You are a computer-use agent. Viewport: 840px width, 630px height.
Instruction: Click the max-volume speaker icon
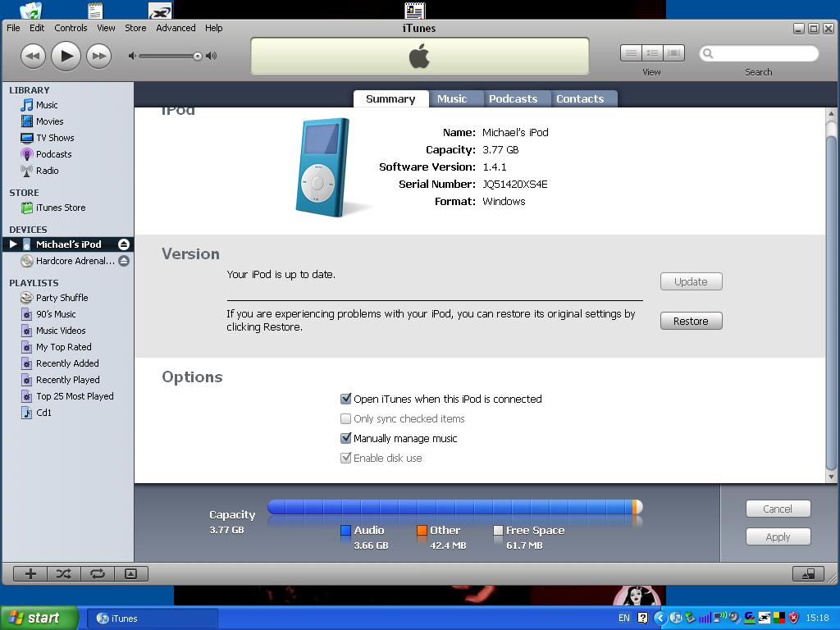tap(212, 56)
